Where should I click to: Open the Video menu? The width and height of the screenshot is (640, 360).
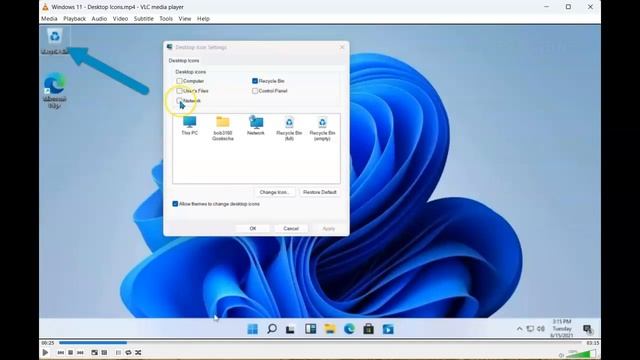[120, 19]
